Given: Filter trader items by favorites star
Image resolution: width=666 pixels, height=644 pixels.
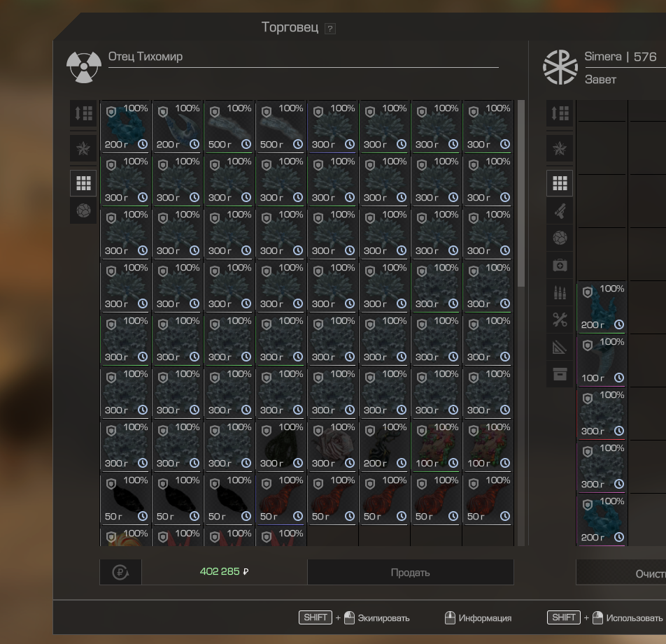Looking at the screenshot, I should 84,148.
